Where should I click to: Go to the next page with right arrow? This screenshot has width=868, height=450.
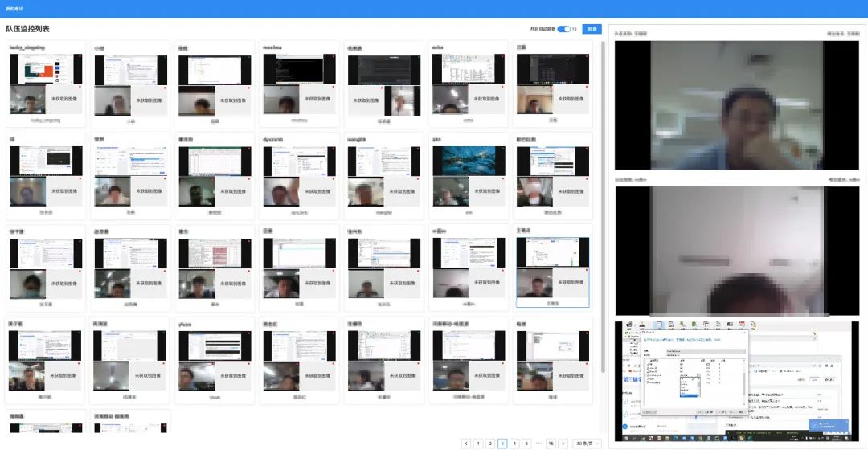point(563,444)
